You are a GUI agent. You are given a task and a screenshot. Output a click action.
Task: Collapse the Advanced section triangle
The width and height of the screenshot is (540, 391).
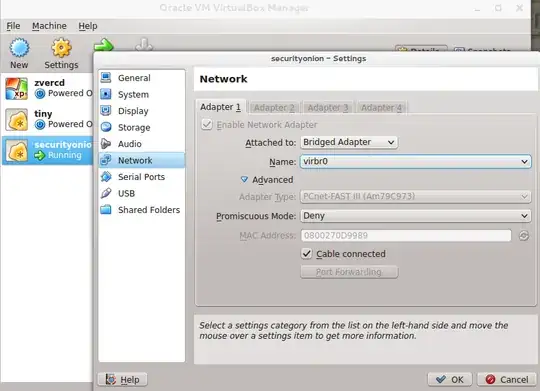(x=244, y=179)
